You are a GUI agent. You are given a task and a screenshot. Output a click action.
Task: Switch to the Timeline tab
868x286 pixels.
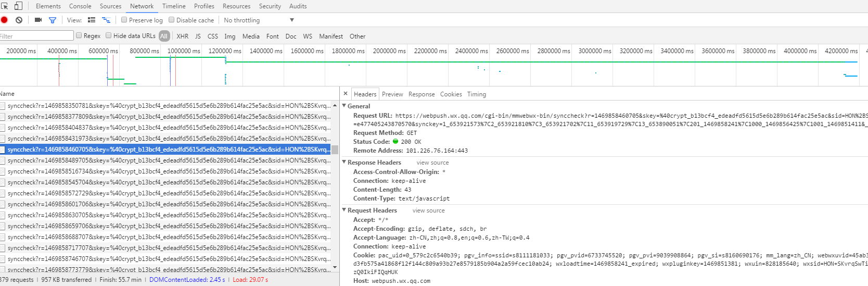click(174, 6)
